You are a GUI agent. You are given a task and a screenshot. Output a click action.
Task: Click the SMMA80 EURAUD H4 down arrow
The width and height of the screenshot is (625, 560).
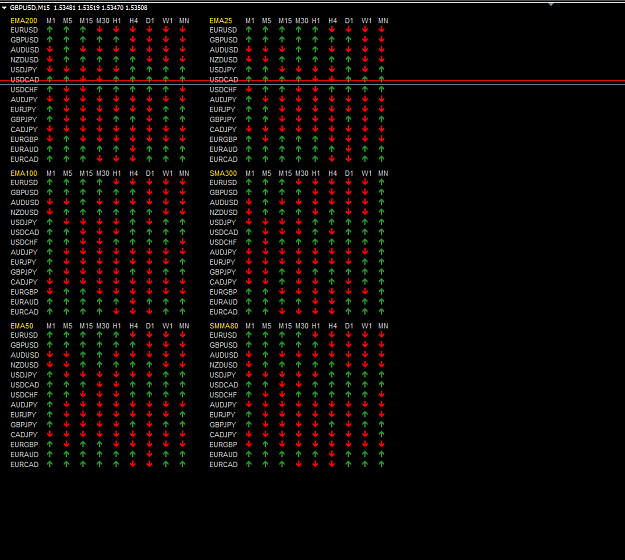(x=332, y=454)
